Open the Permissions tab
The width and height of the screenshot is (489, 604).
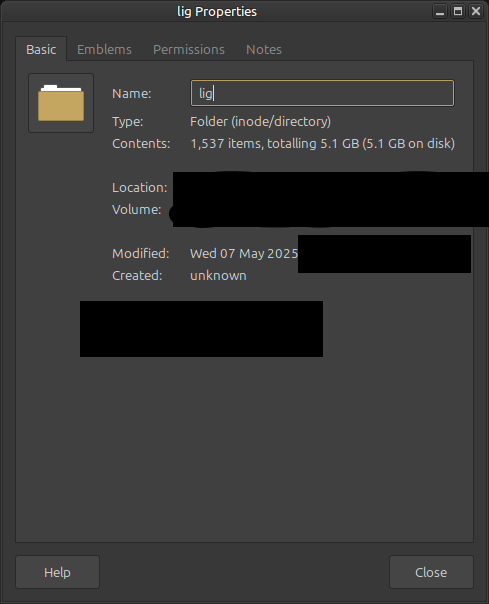point(189,49)
